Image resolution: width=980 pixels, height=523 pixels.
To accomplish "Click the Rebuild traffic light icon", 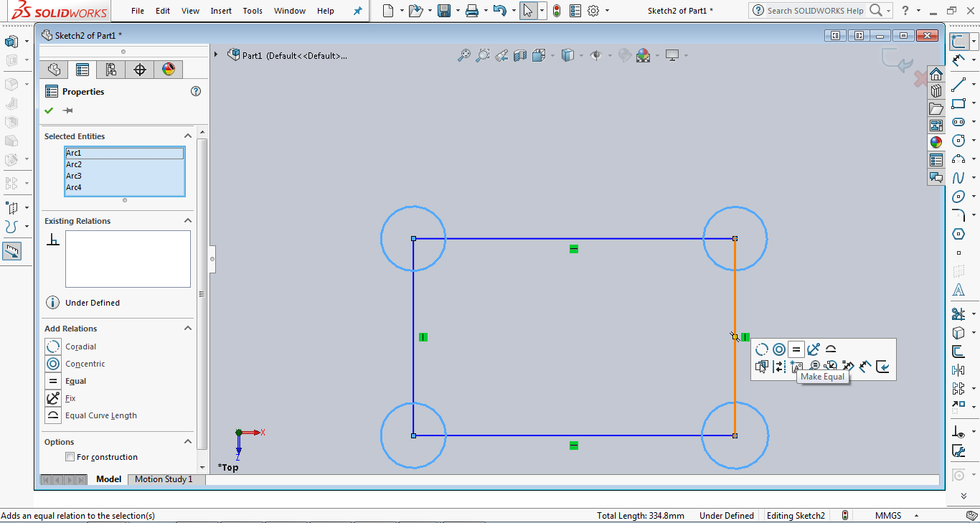I will point(557,11).
